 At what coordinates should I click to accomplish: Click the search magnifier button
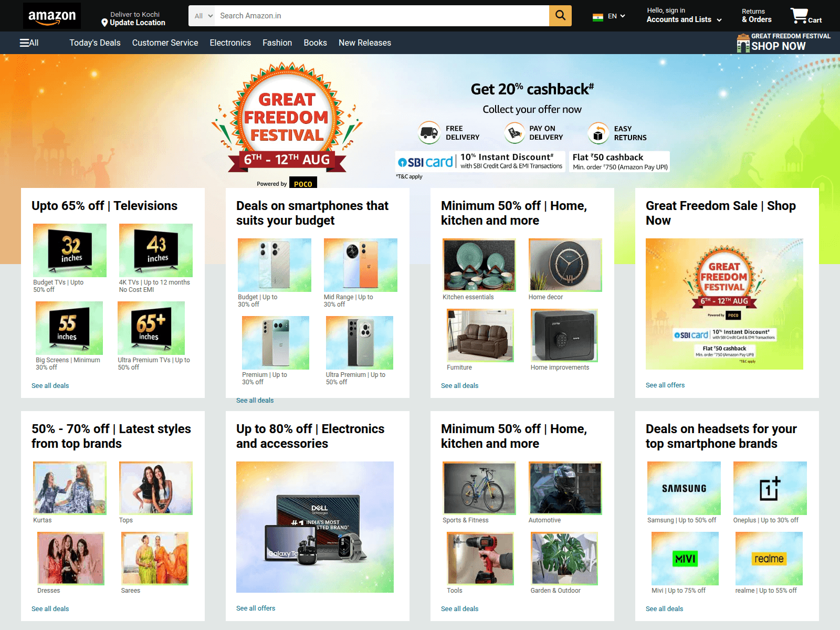560,16
